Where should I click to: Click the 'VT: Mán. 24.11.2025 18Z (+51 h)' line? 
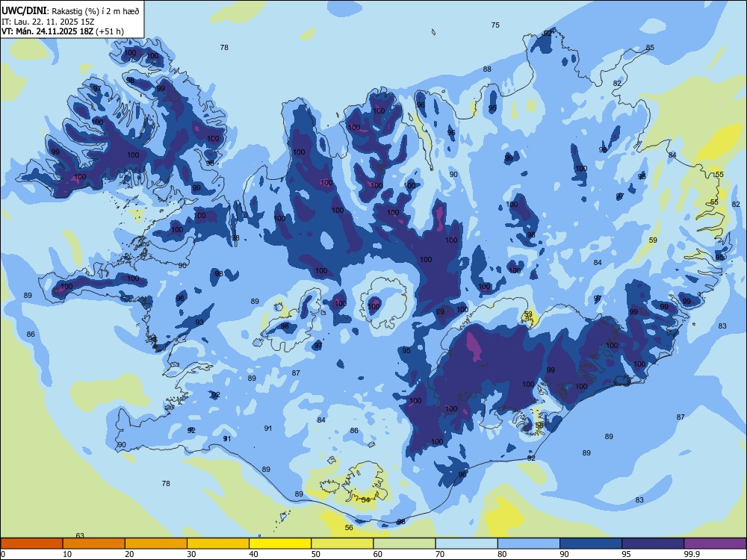click(63, 31)
